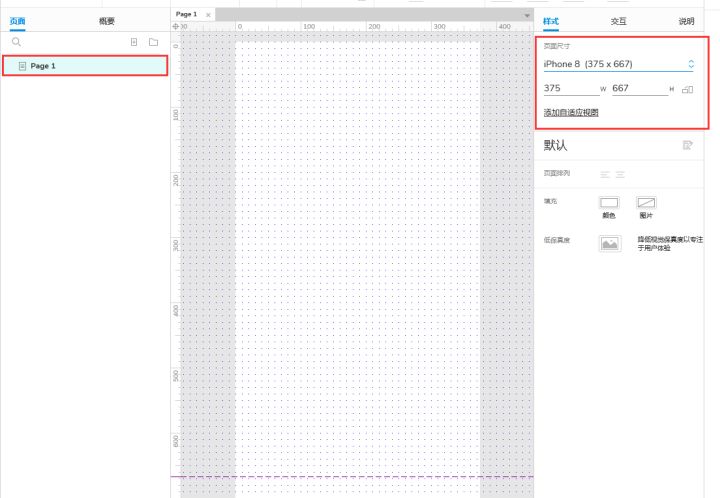Screen dimensions: 720x498
Task: Click the add folder icon
Action: click(153, 43)
